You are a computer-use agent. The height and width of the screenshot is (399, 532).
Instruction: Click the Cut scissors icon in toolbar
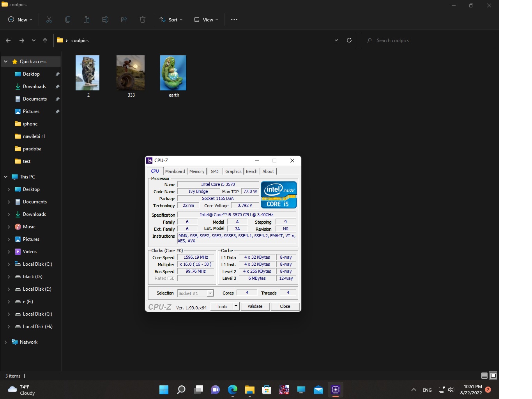click(x=49, y=19)
